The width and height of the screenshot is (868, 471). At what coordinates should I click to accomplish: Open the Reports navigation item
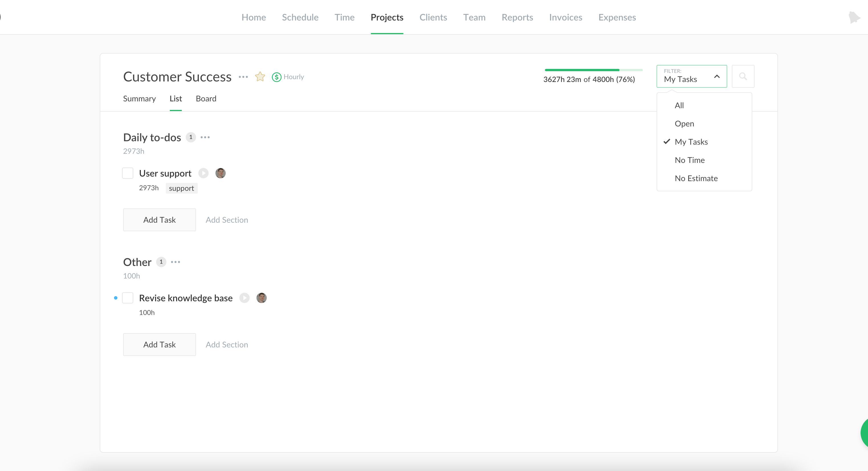pos(517,17)
